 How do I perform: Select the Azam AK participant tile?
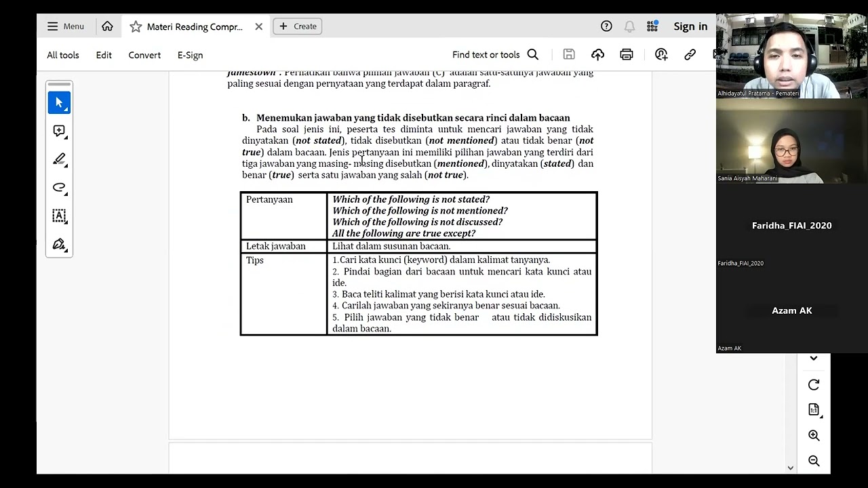click(791, 310)
